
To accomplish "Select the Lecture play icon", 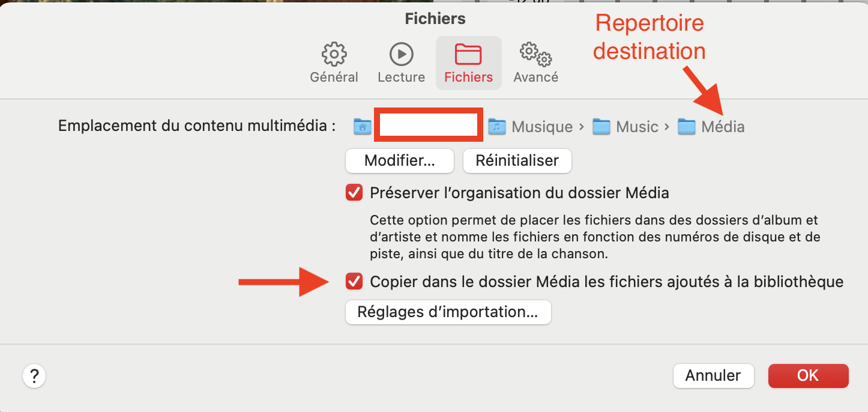I will pyautogui.click(x=402, y=54).
